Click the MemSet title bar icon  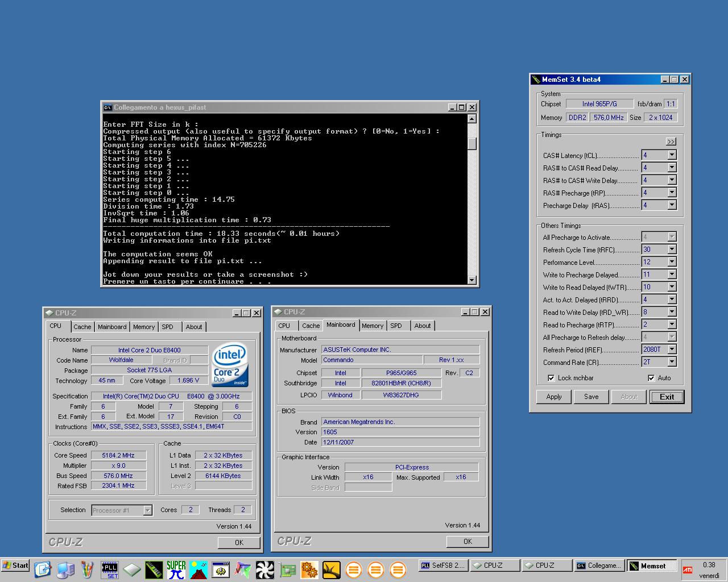point(536,80)
